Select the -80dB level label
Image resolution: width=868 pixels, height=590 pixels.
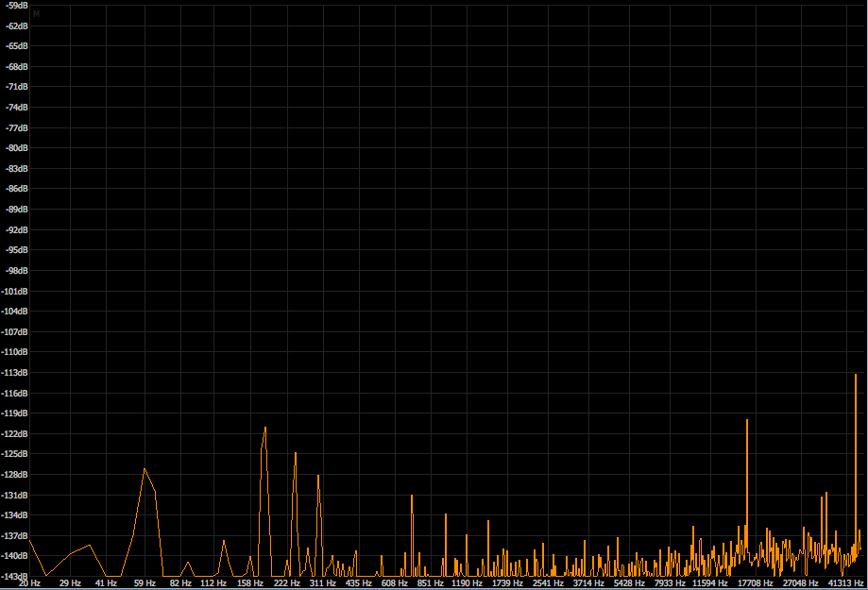coord(17,148)
